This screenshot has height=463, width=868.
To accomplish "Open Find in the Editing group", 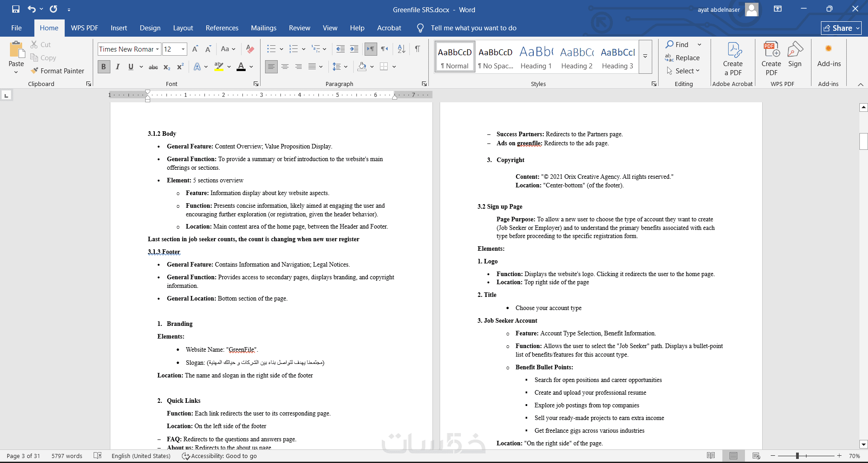I will pos(677,44).
